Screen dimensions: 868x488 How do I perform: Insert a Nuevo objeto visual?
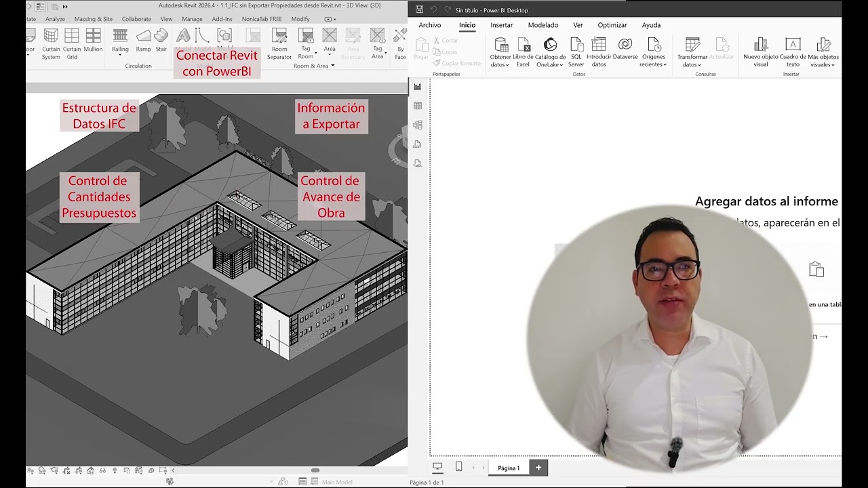pos(761,52)
